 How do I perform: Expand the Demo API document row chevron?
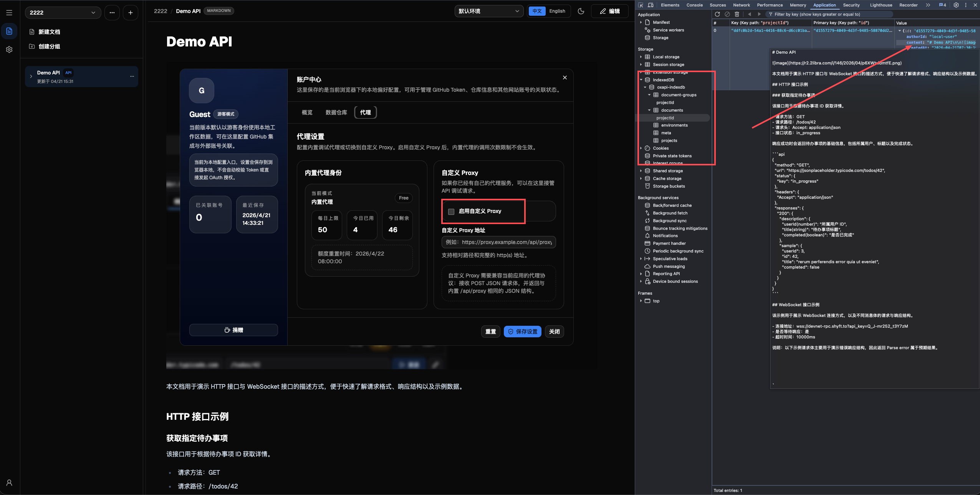31,76
